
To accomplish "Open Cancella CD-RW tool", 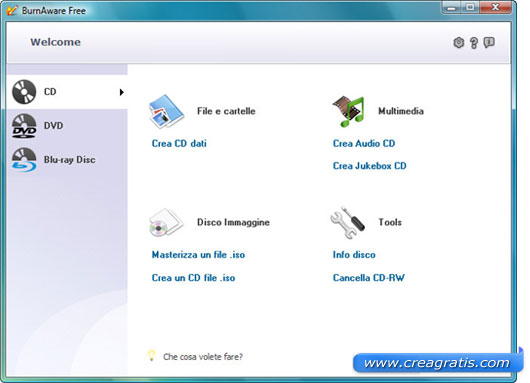I will pos(368,278).
